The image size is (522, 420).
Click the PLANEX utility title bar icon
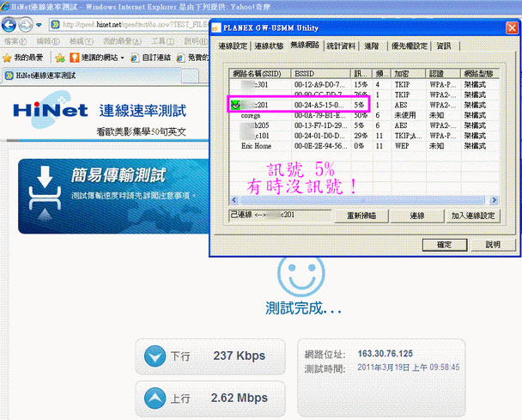point(216,28)
